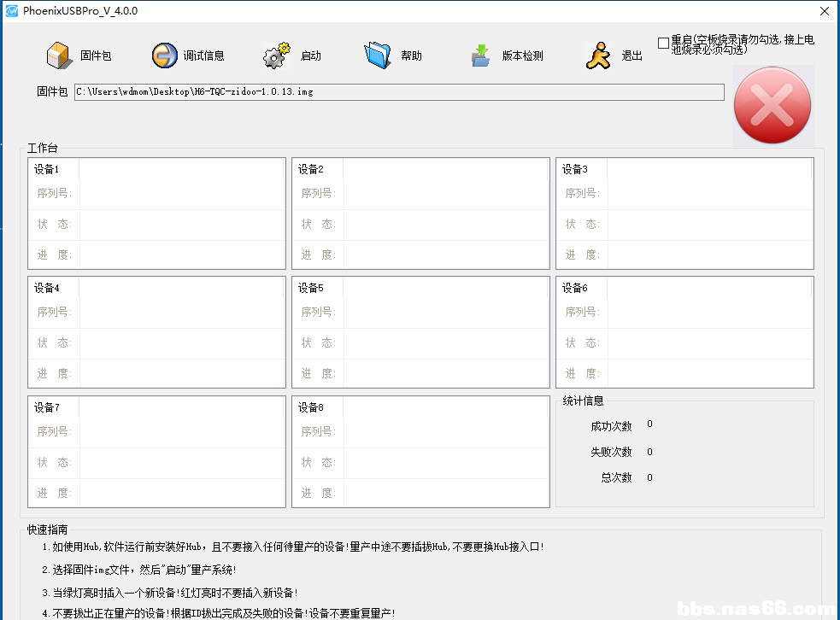
Task: Enable the 重启 reboot checkbox
Action: (x=664, y=43)
